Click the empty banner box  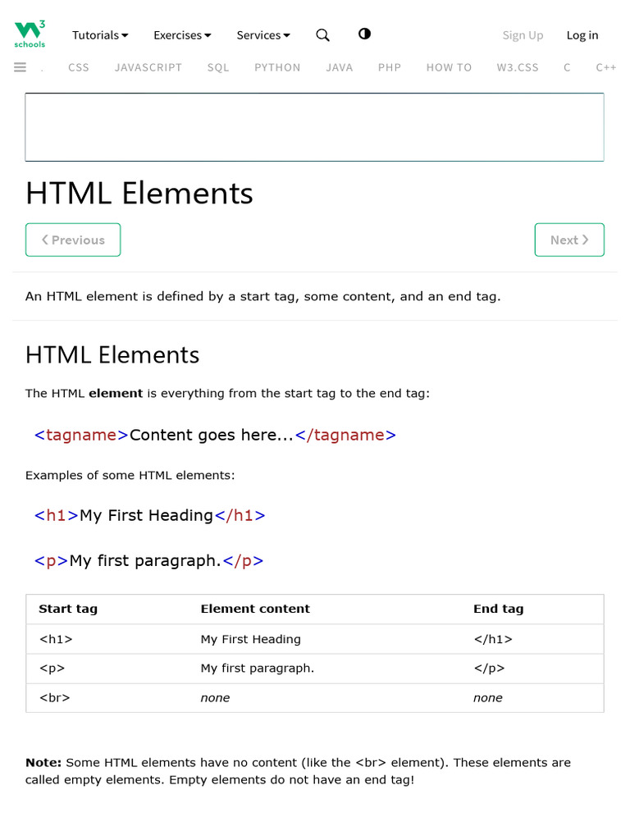click(314, 127)
